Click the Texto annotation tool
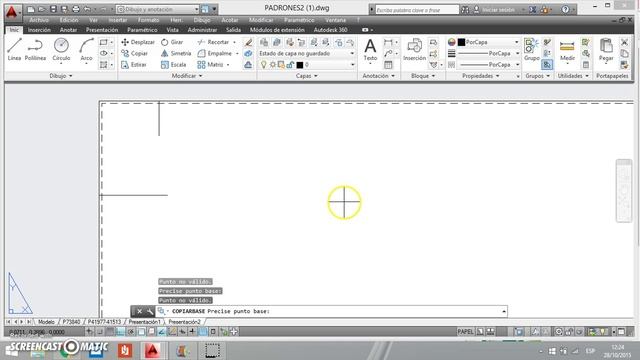640x360 pixels. tap(370, 49)
